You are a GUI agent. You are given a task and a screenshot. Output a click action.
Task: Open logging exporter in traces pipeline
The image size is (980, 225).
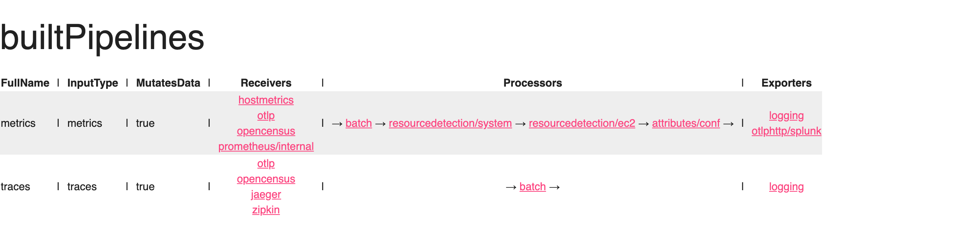[x=786, y=187]
